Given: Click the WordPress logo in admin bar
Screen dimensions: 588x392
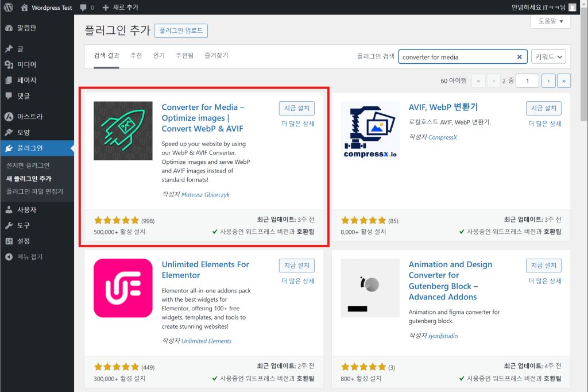Looking at the screenshot, I should pyautogui.click(x=8, y=7).
